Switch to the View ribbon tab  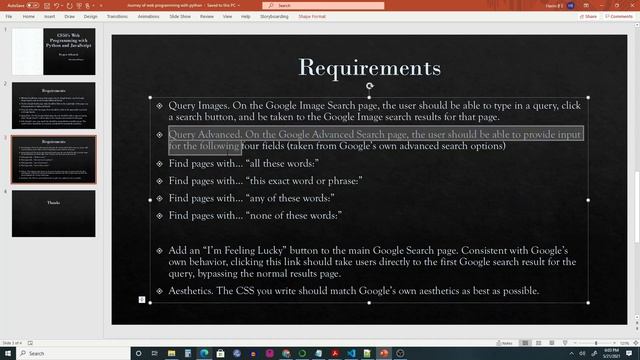227,17
